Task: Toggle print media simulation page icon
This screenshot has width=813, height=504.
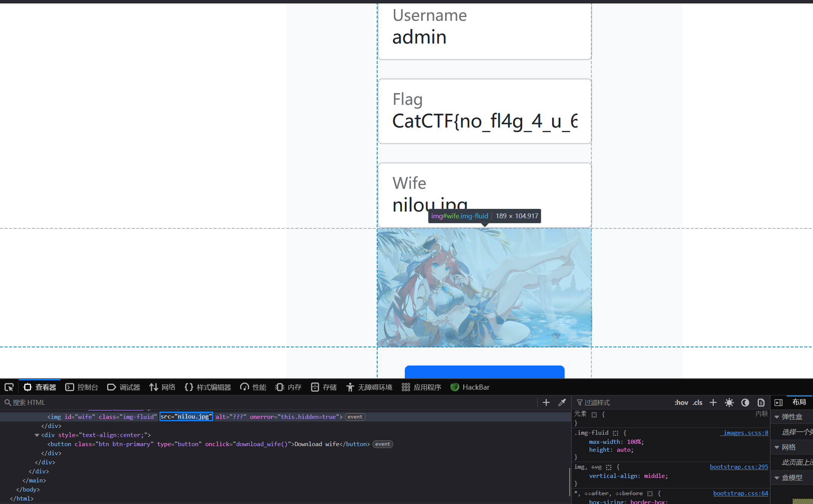Action: (x=761, y=403)
